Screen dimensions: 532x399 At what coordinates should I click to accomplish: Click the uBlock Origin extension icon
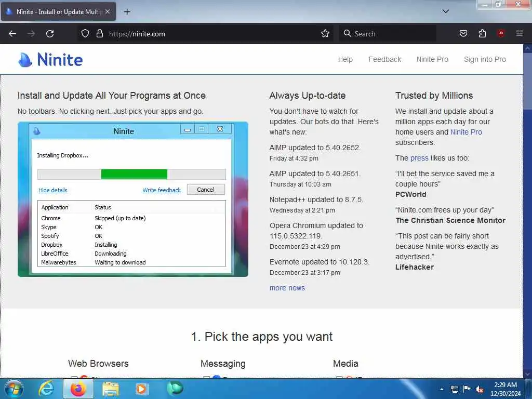(500, 33)
